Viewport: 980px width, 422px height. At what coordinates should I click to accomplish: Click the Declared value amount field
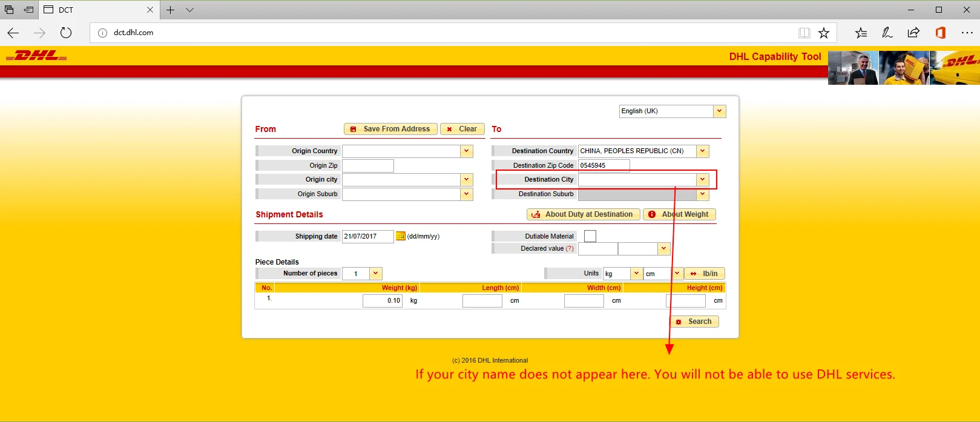[598, 249]
